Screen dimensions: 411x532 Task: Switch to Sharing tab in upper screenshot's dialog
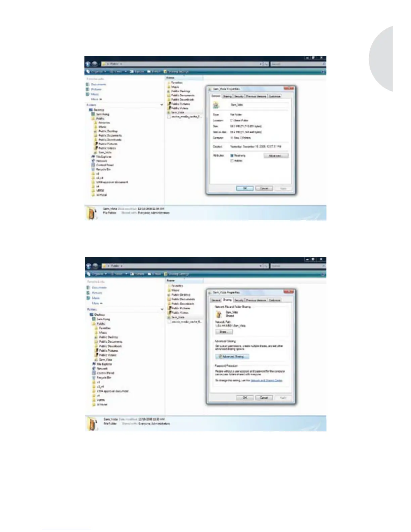[x=227, y=96]
